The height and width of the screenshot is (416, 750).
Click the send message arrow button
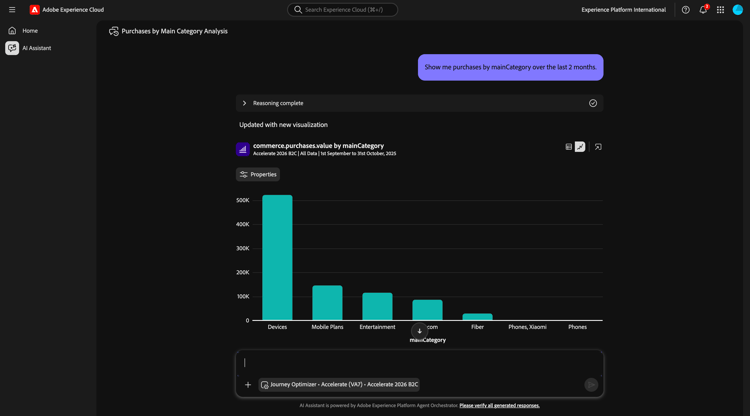coord(591,384)
